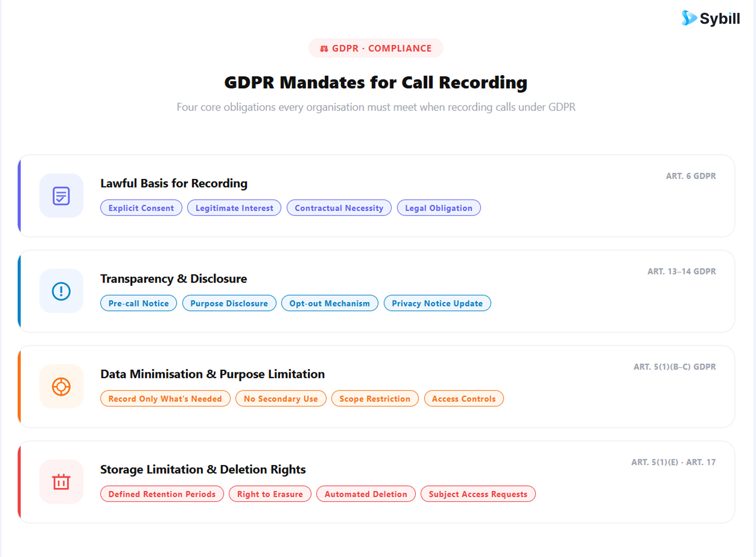Select the Access Controls tag
This screenshot has width=756, height=557.
point(464,399)
